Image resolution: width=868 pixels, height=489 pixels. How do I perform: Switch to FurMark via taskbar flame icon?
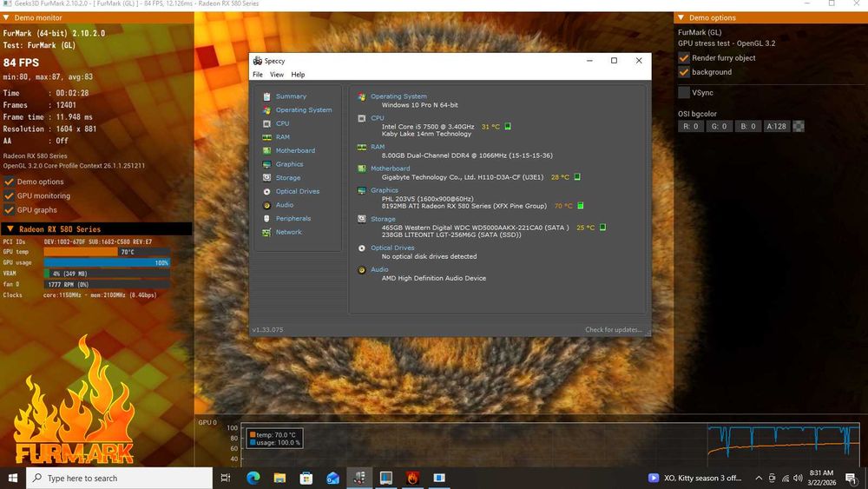412,478
